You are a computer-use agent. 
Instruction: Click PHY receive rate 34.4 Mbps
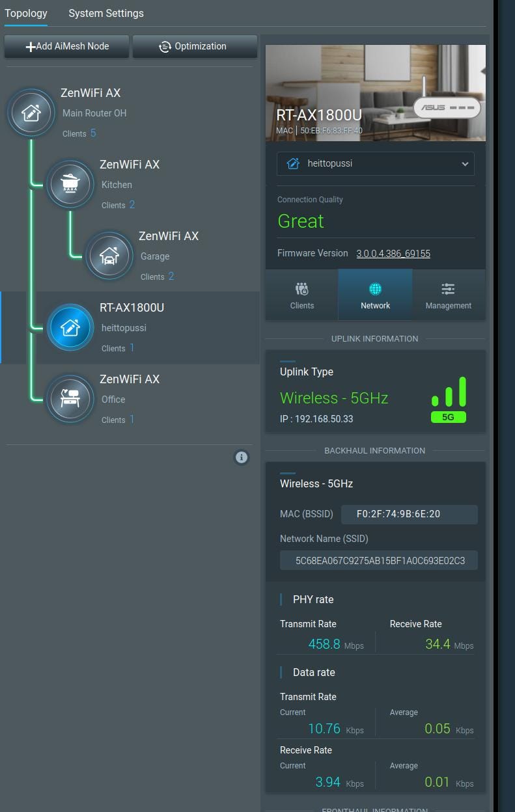click(x=449, y=644)
